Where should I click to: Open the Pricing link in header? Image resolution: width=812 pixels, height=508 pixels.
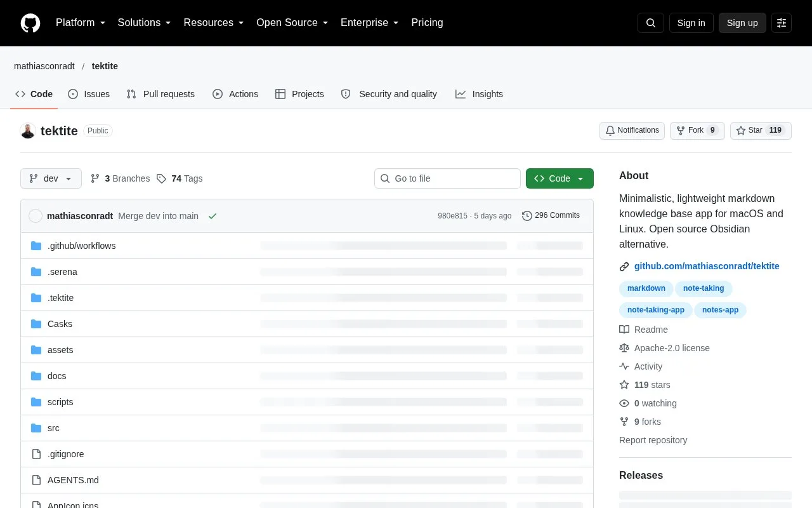[427, 23]
